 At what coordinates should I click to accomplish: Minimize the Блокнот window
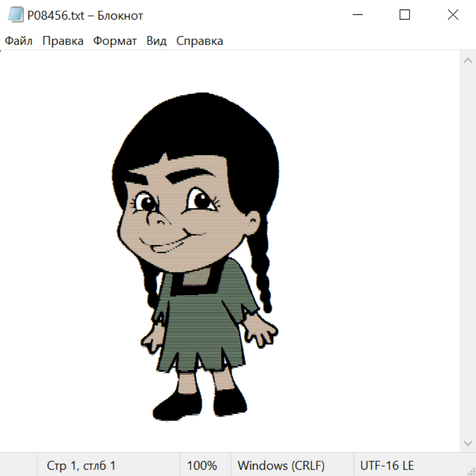click(356, 15)
